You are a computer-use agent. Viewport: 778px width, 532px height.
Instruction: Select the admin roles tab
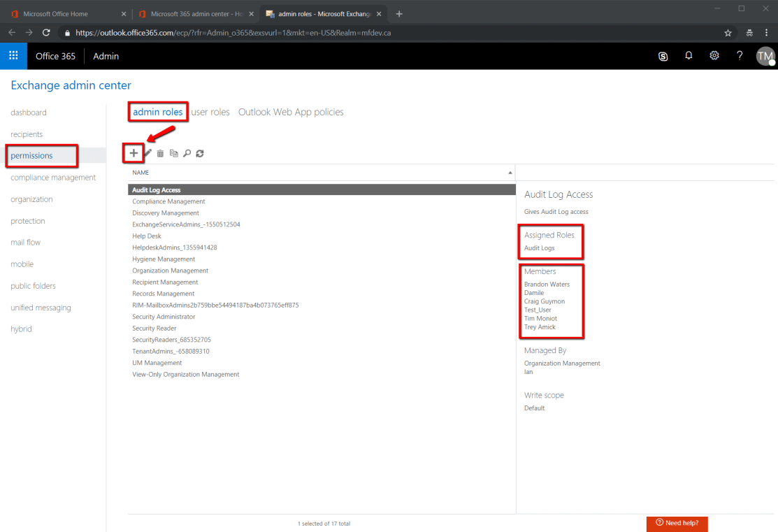[x=158, y=112]
